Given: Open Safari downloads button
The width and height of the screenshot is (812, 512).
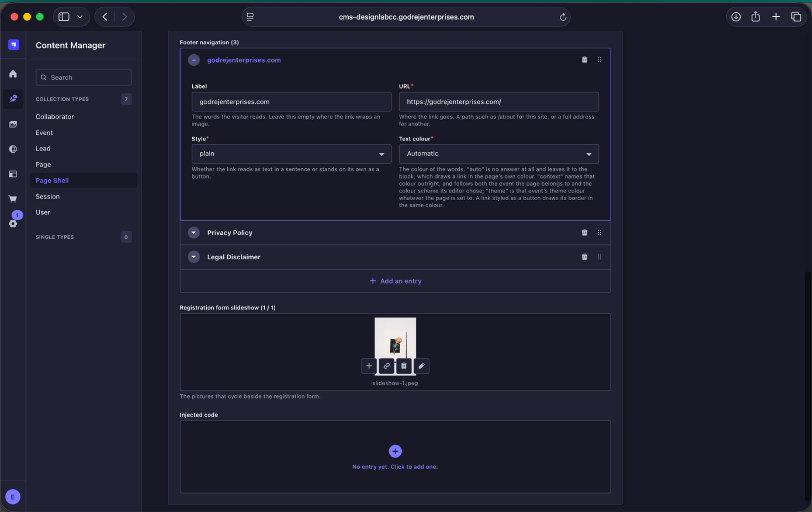Looking at the screenshot, I should click(736, 17).
